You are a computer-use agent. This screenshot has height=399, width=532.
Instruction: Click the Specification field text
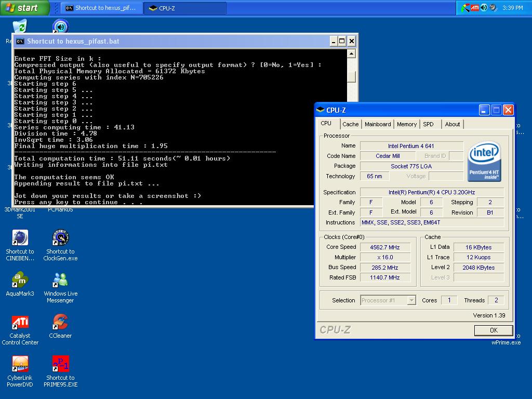click(432, 192)
